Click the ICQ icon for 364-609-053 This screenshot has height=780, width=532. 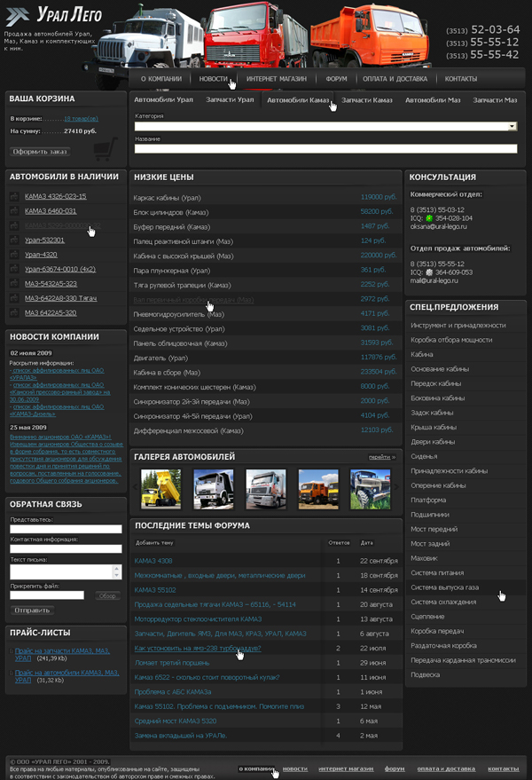(428, 272)
